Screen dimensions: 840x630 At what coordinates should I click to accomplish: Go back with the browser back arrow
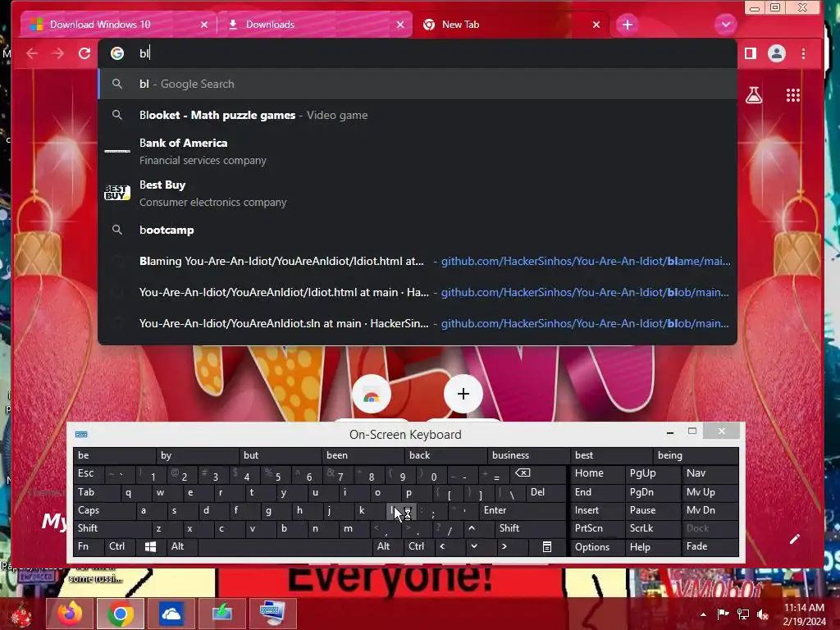coord(32,53)
